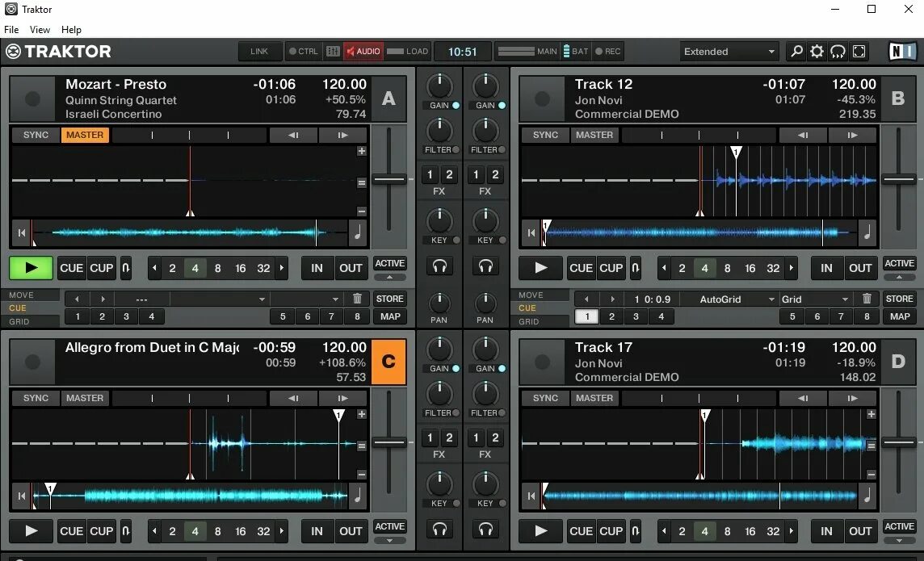The width and height of the screenshot is (924, 561).
Task: Nudge tempo bend backward on Deck B
Action: coord(803,135)
